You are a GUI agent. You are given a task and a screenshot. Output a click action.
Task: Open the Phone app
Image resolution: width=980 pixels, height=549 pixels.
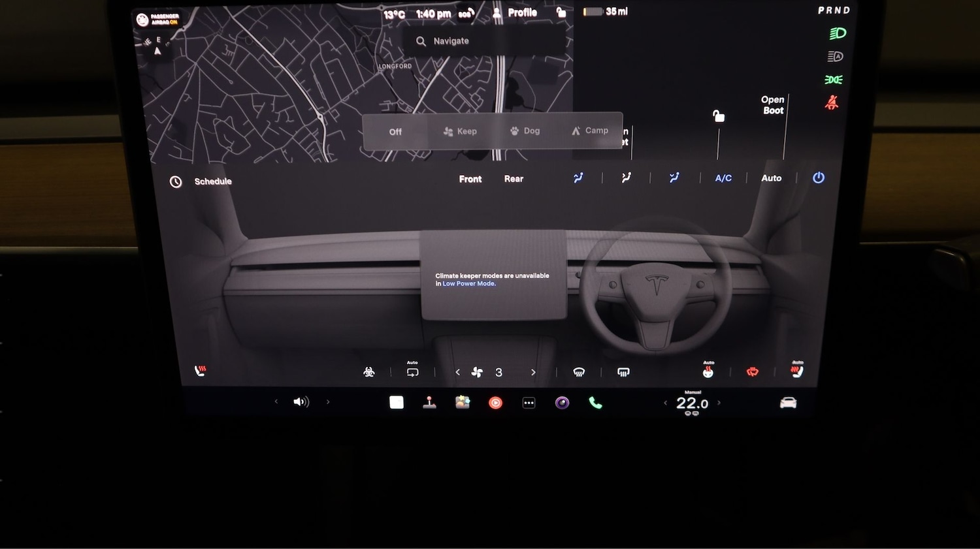pyautogui.click(x=595, y=402)
